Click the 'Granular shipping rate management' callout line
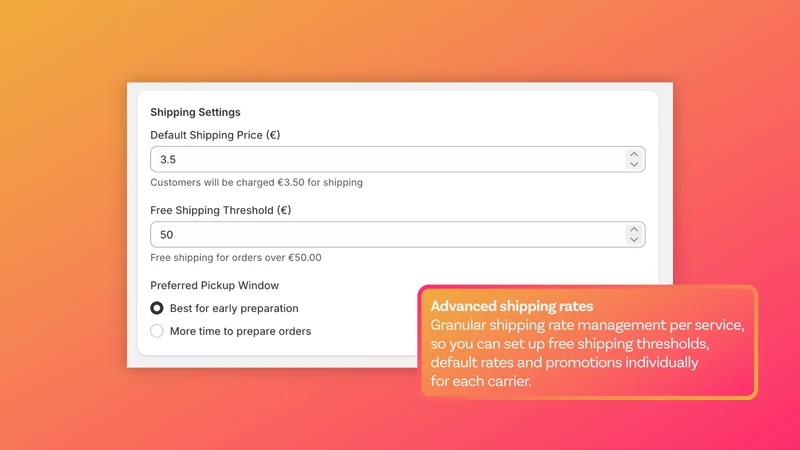 pyautogui.click(x=587, y=325)
